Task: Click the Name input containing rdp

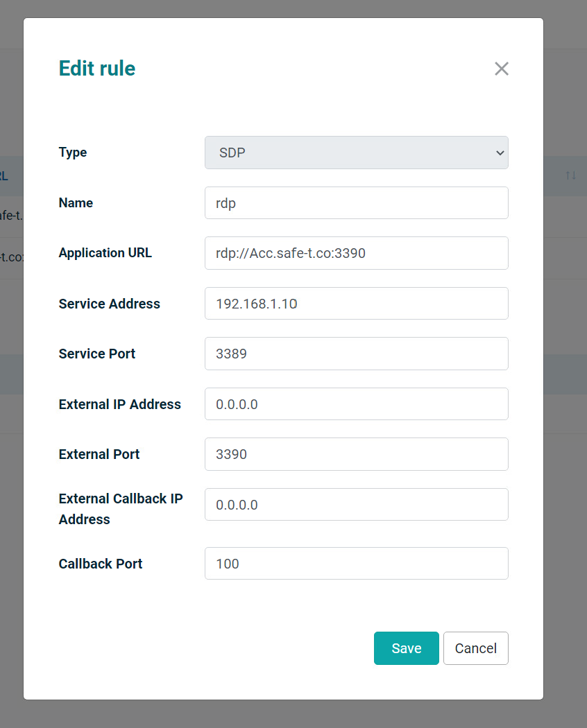Action: [356, 203]
